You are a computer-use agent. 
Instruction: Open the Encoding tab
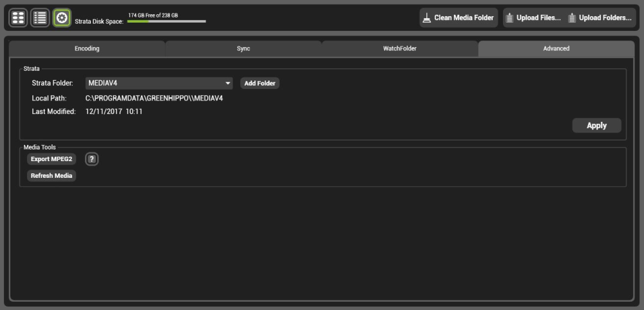(x=87, y=48)
